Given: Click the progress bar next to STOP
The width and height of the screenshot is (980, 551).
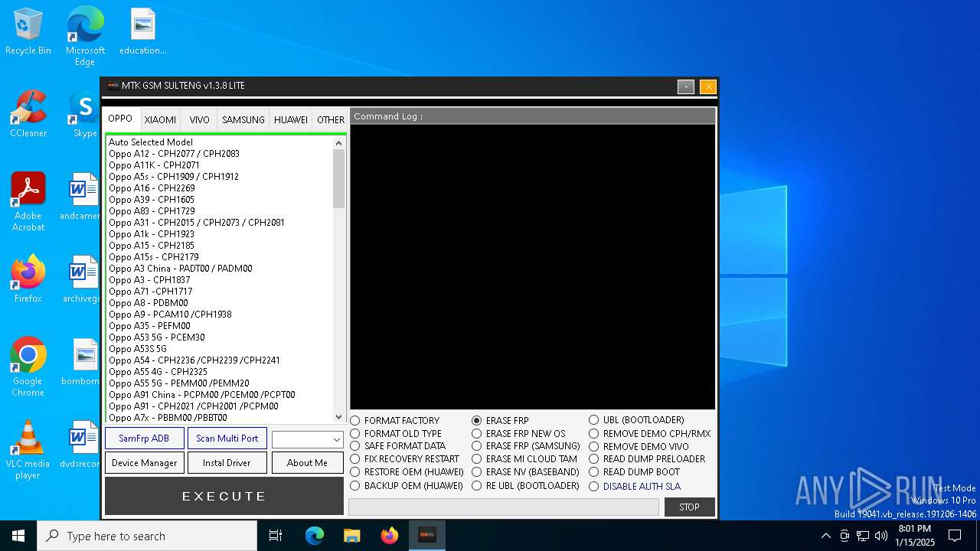Looking at the screenshot, I should (x=504, y=507).
